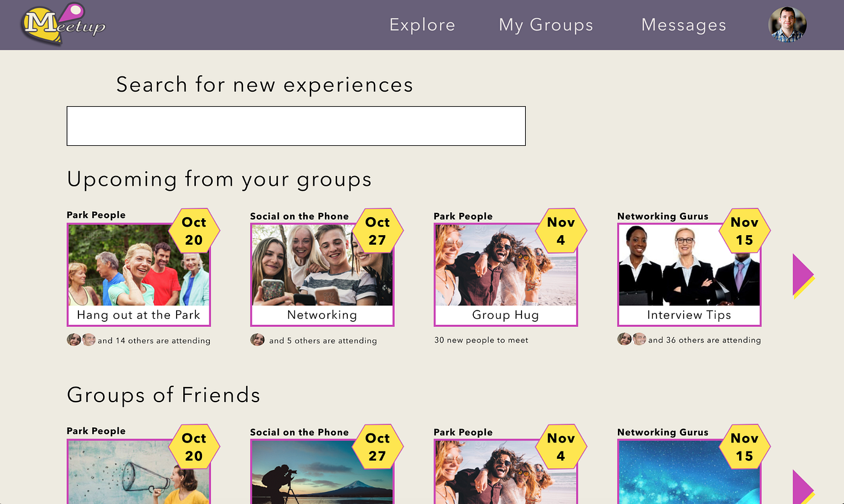Viewport: 844px width, 504px height.
Task: Click the Oct 27 date badge in Upcoming
Action: point(377,231)
